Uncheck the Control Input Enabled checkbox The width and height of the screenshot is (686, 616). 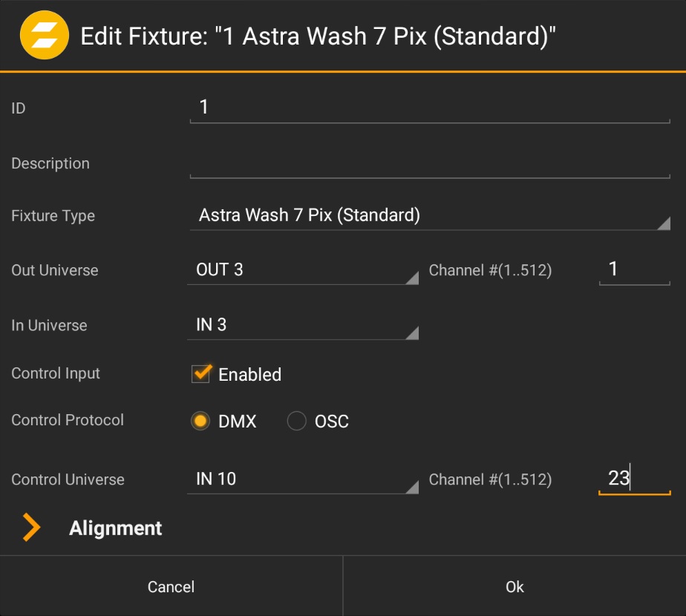tap(201, 374)
